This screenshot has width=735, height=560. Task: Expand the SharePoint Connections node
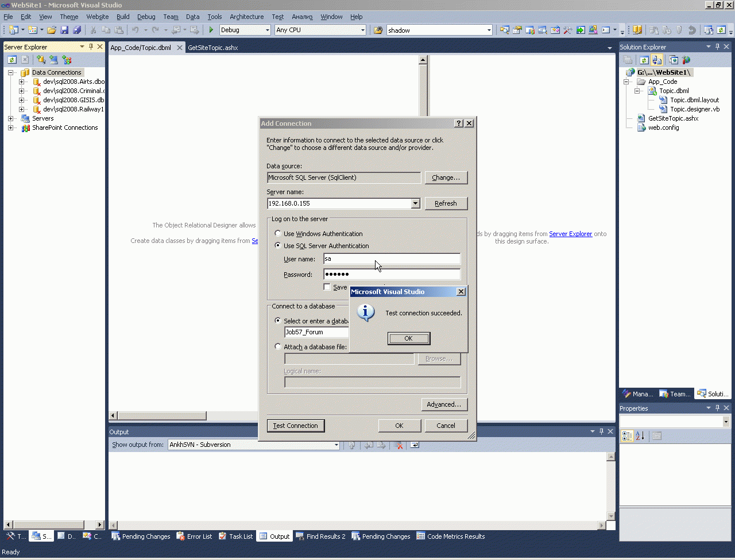pos(10,128)
